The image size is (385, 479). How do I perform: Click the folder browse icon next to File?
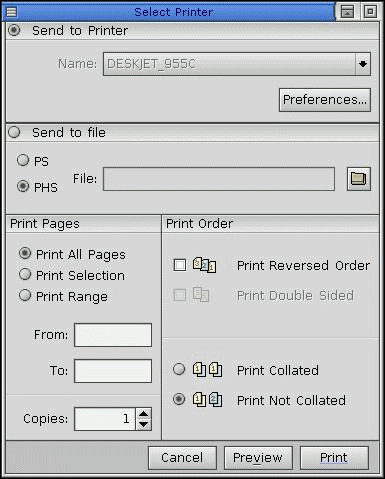[359, 179]
